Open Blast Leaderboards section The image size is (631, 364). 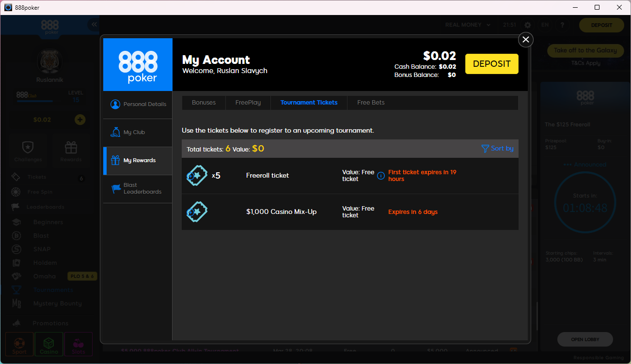(138, 189)
